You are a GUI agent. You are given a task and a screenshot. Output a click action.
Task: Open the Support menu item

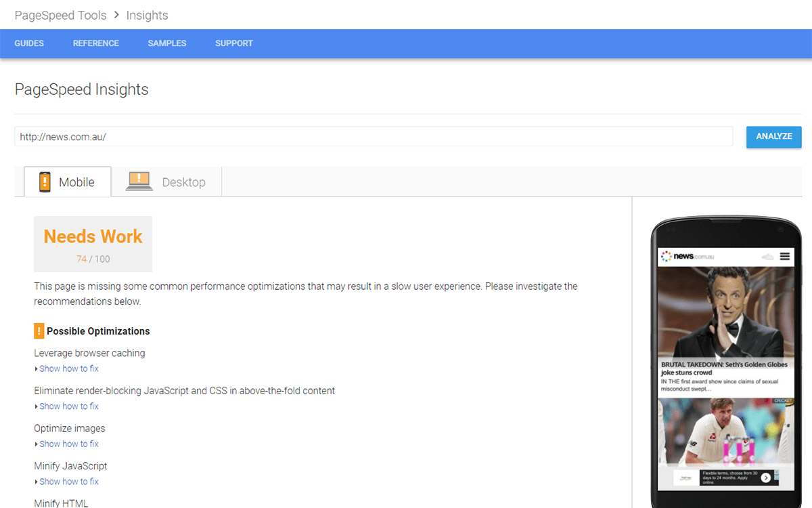pos(234,43)
